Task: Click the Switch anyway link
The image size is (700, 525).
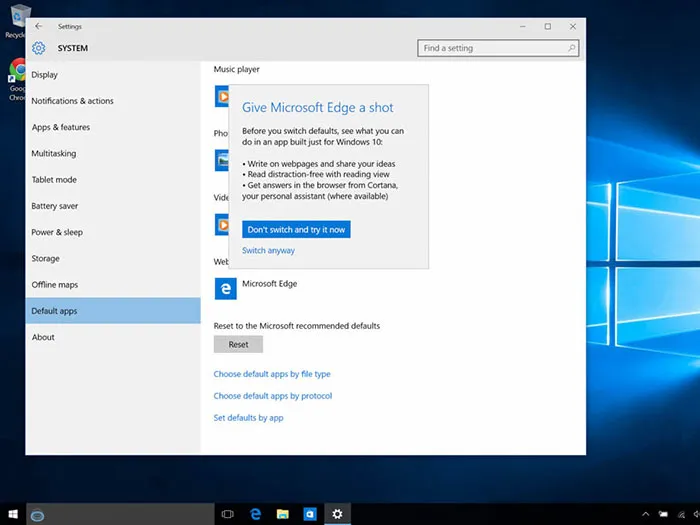Action: [268, 251]
